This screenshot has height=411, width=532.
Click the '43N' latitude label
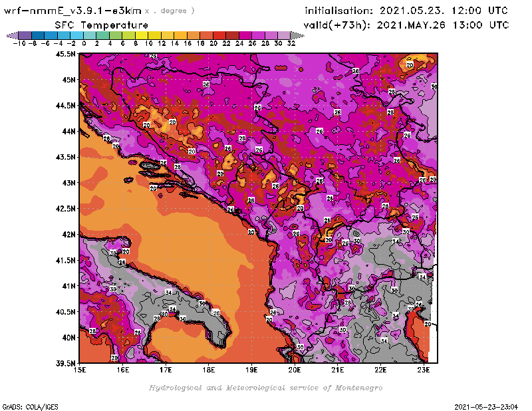point(69,183)
